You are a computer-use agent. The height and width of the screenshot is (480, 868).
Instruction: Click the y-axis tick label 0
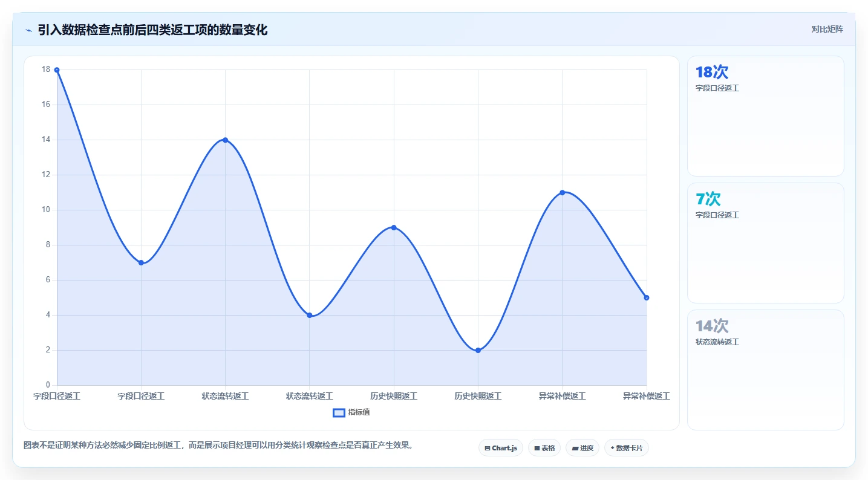click(48, 385)
